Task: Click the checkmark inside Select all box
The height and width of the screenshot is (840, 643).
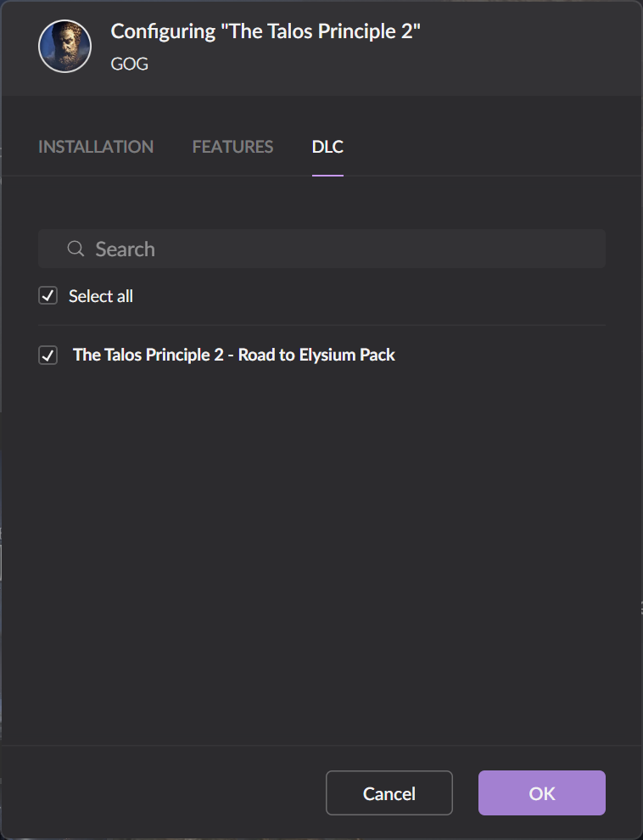Action: (48, 295)
